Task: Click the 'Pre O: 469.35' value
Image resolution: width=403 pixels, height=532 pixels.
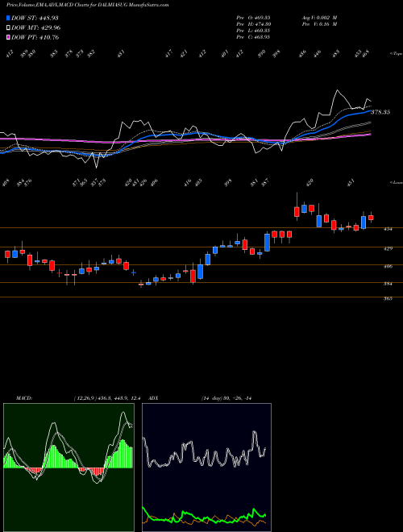Action: pos(253,18)
